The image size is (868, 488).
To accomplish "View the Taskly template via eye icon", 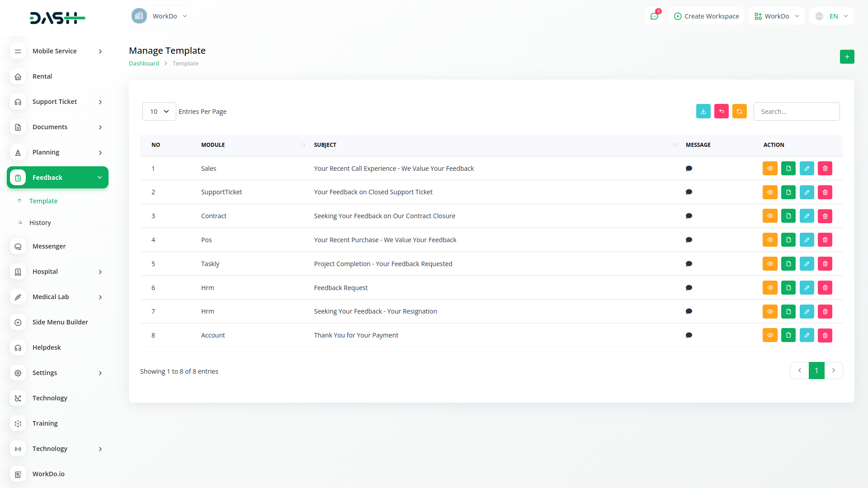I will click(769, 264).
